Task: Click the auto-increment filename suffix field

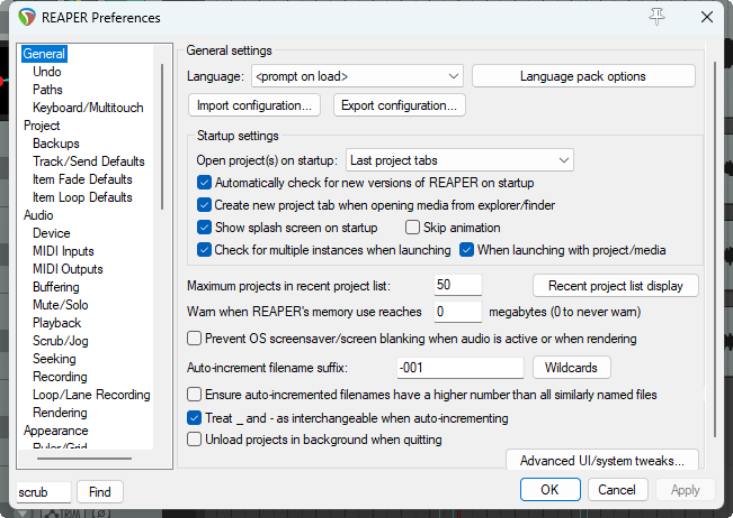Action: [x=460, y=367]
